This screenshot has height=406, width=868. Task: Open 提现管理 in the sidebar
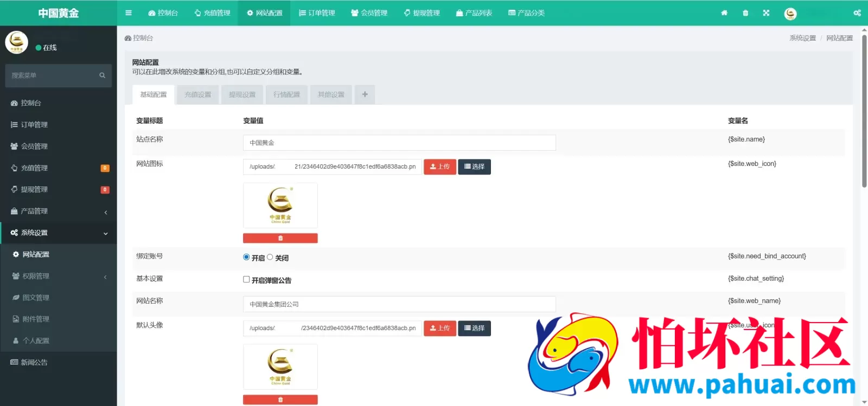pyautogui.click(x=59, y=190)
